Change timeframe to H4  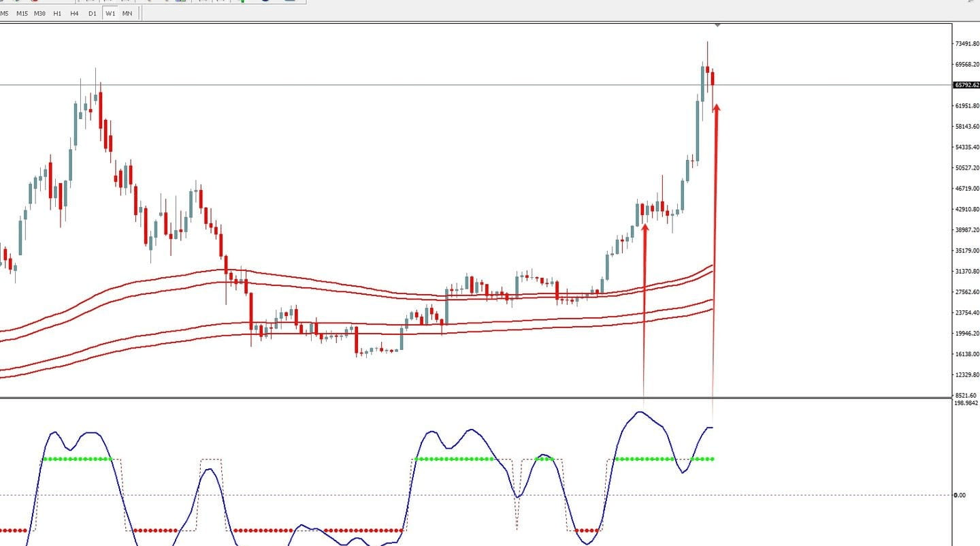(x=74, y=13)
